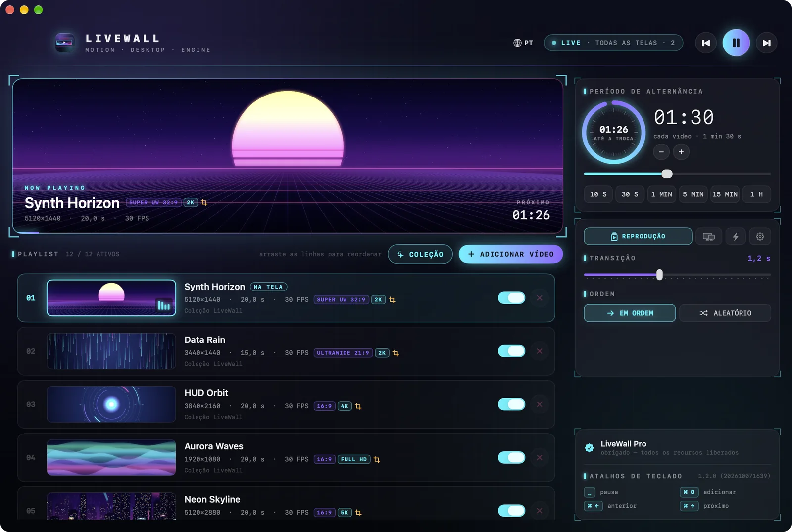Open the lightning performance tab

coord(736,237)
